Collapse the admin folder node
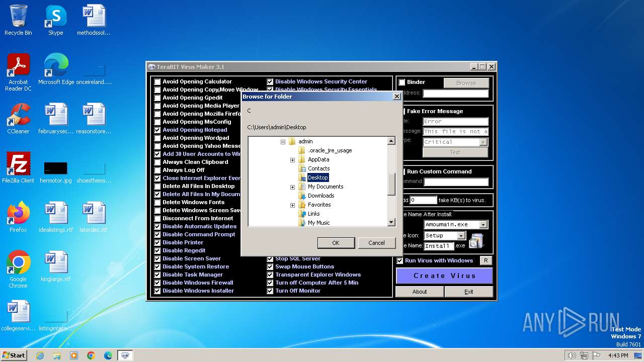Screen dimensions: 644x362 tap(283, 142)
